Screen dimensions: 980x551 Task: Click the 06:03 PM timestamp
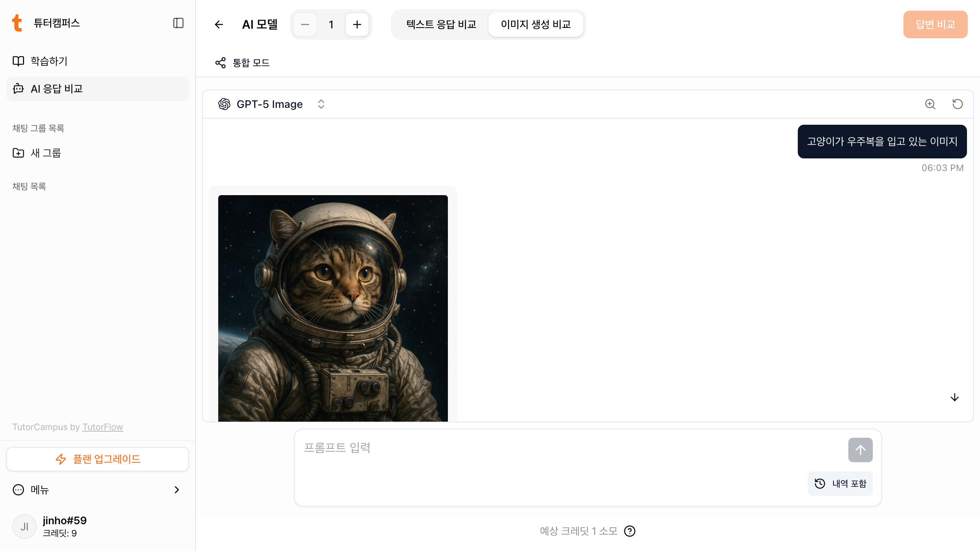click(942, 168)
